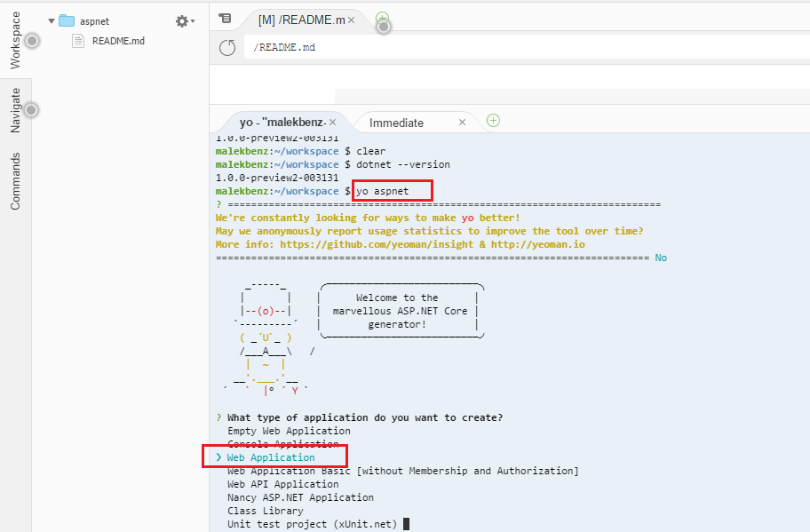
Task: Click the 'No' answer text
Action: pos(661,258)
